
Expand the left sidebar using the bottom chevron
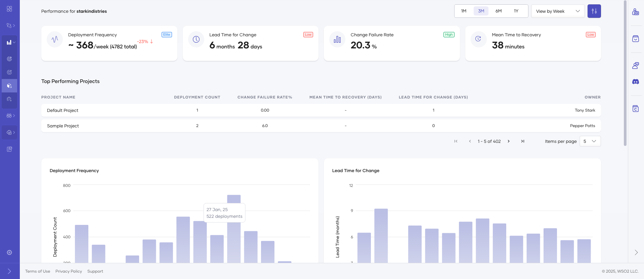(x=9, y=271)
